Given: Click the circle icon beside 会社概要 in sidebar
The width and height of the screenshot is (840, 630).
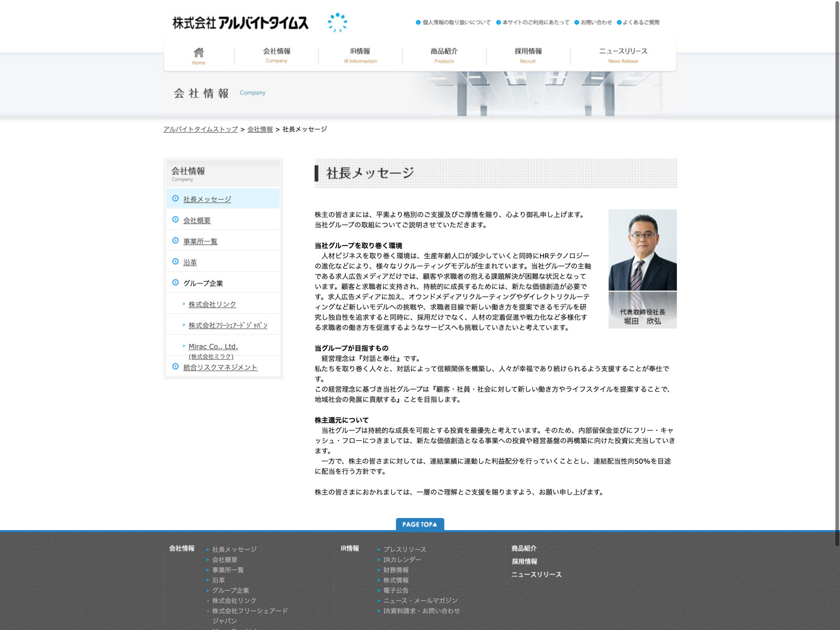Looking at the screenshot, I should [x=175, y=219].
